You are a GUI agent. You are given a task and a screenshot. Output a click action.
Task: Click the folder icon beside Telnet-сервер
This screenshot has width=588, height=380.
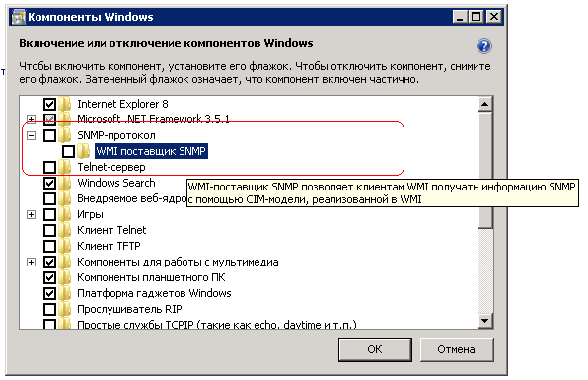(x=65, y=167)
